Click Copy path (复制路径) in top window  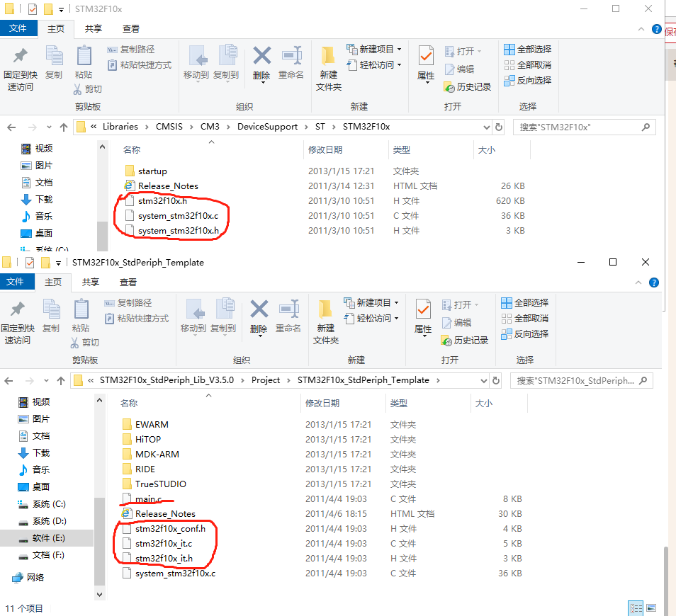click(x=131, y=49)
